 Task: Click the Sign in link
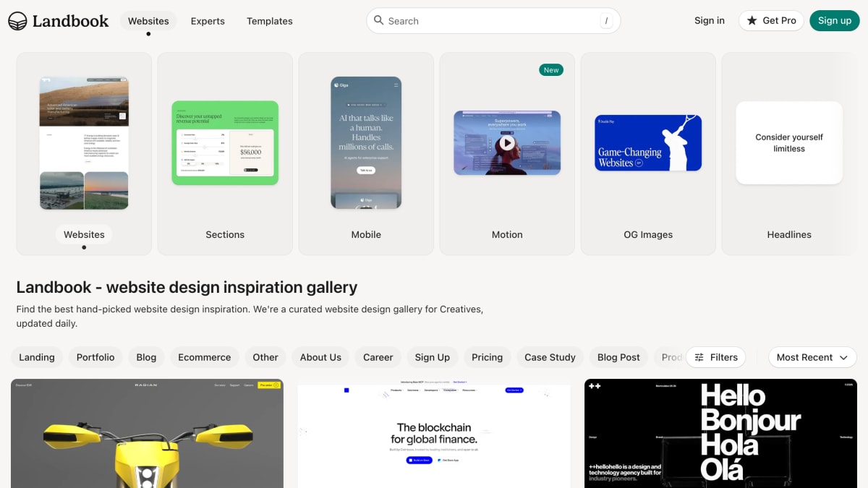710,20
